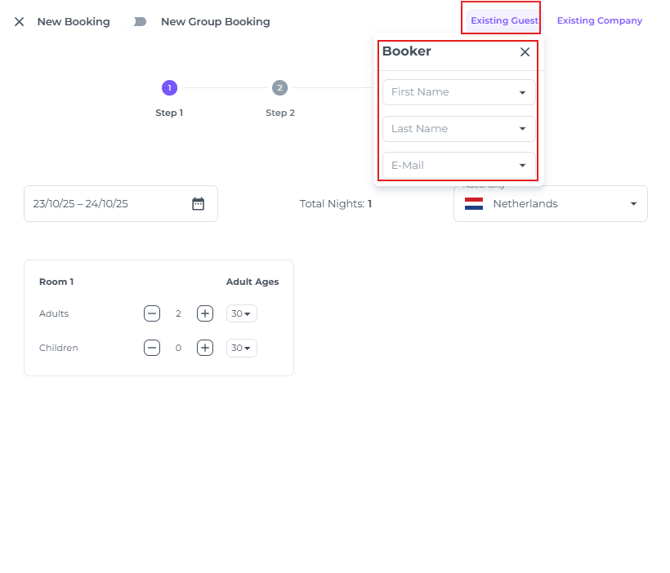Decrease the number of children
This screenshot has width=670, height=573.
[152, 348]
